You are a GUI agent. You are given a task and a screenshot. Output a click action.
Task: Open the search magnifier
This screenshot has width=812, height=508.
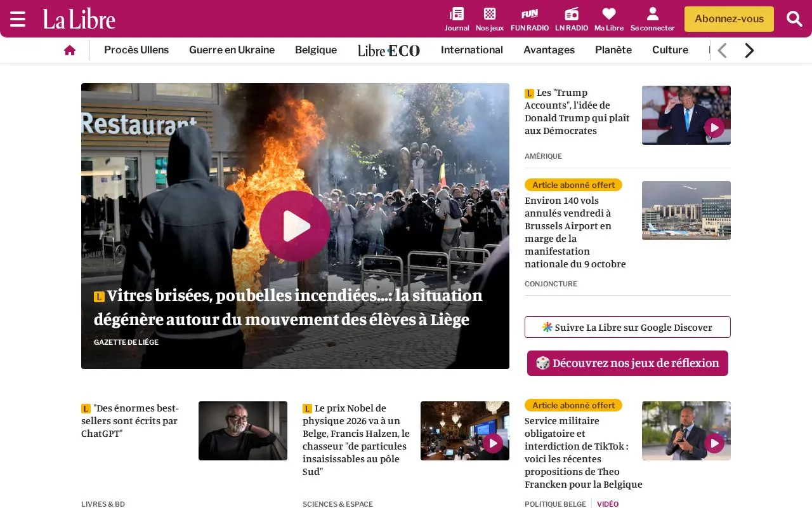click(795, 19)
